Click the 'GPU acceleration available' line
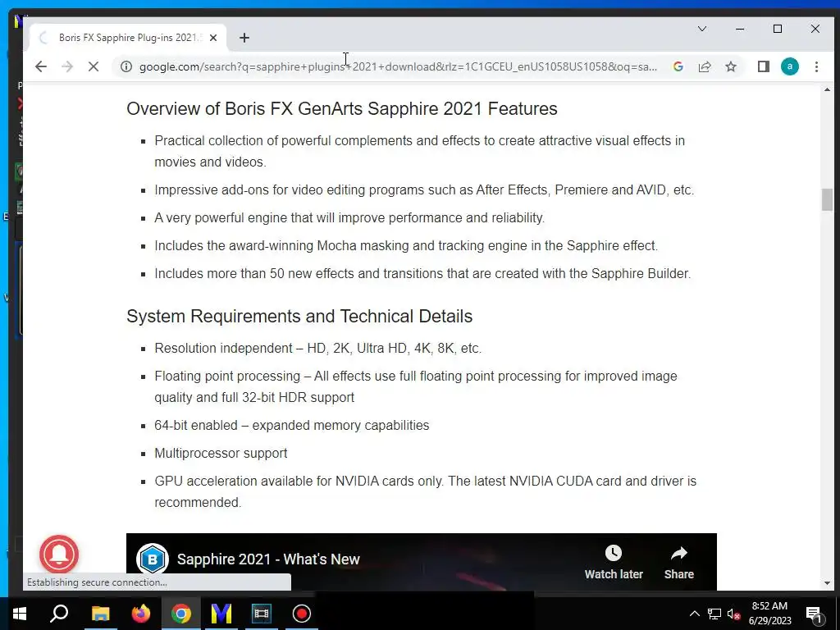 (x=426, y=491)
